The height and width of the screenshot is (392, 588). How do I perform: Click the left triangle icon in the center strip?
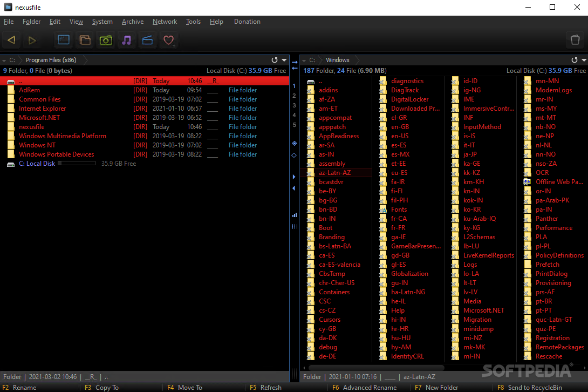pos(294,188)
